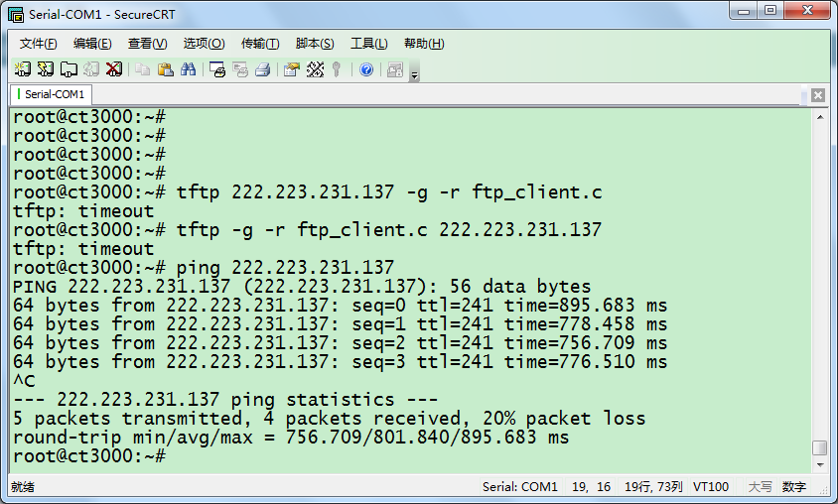This screenshot has width=838, height=504.
Task: Click the Paste clipboard icon
Action: [165, 69]
